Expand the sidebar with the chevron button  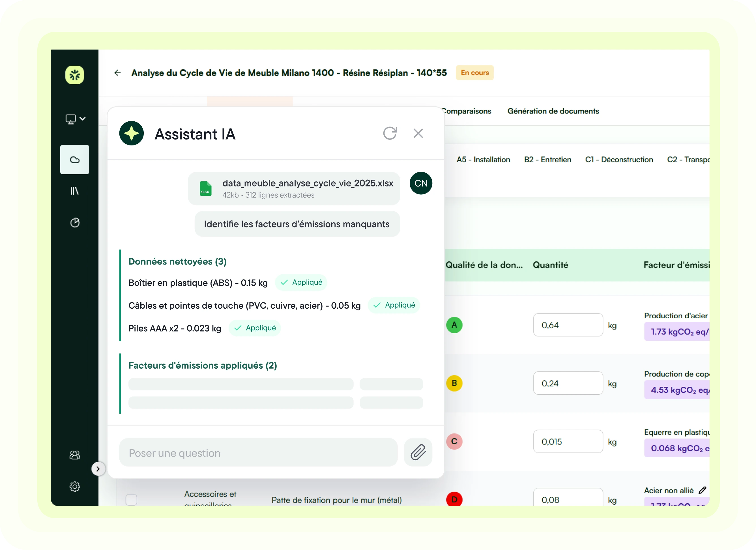(x=98, y=469)
